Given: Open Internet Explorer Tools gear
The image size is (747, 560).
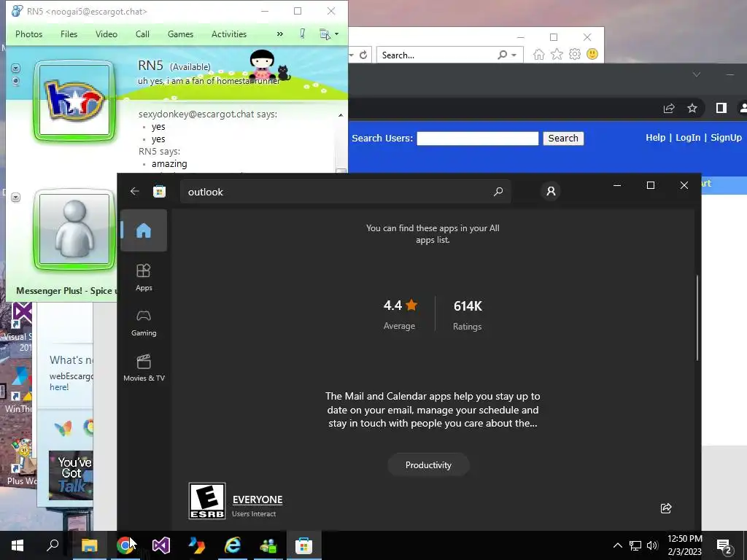Looking at the screenshot, I should click(x=575, y=54).
